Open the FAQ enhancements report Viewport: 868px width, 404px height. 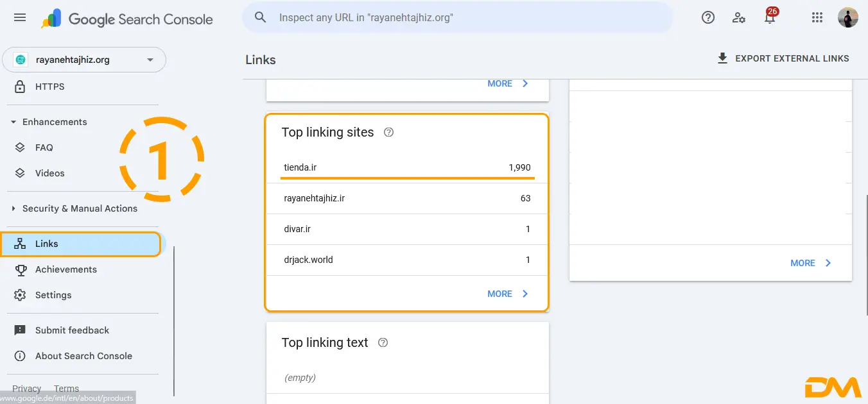(44, 147)
